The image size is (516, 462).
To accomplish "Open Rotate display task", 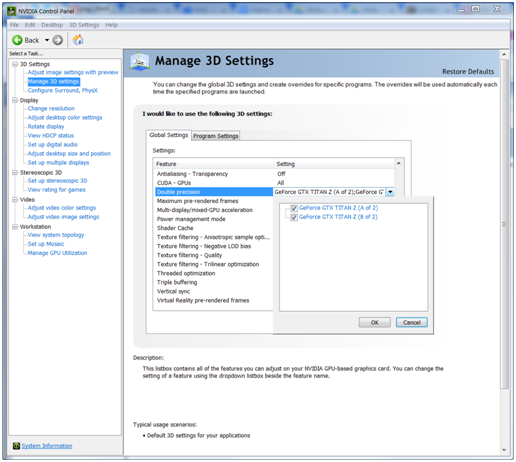I will [46, 126].
